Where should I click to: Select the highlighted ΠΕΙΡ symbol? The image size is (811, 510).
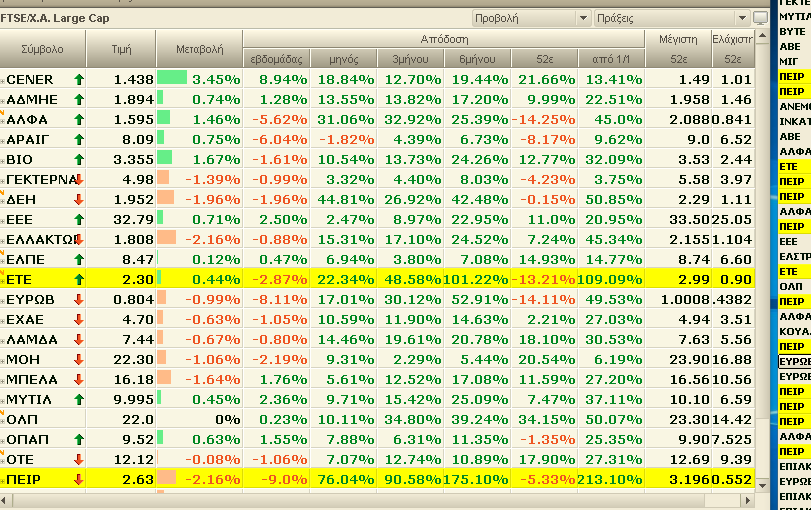[x=23, y=479]
